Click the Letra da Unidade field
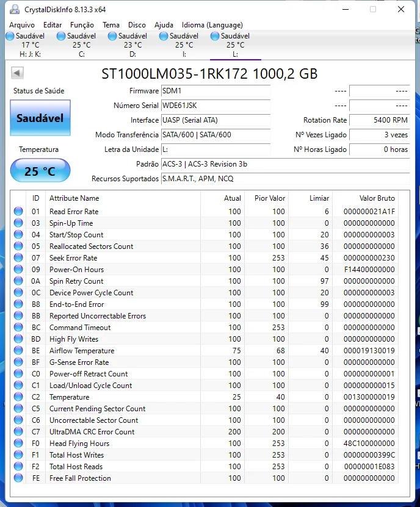 pos(216,149)
